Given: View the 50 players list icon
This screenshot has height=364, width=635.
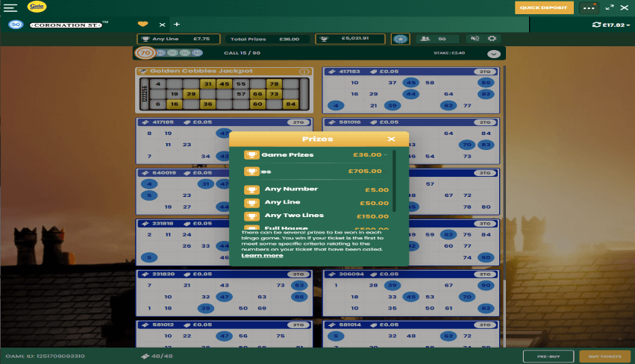Looking at the screenshot, I should pos(425,39).
